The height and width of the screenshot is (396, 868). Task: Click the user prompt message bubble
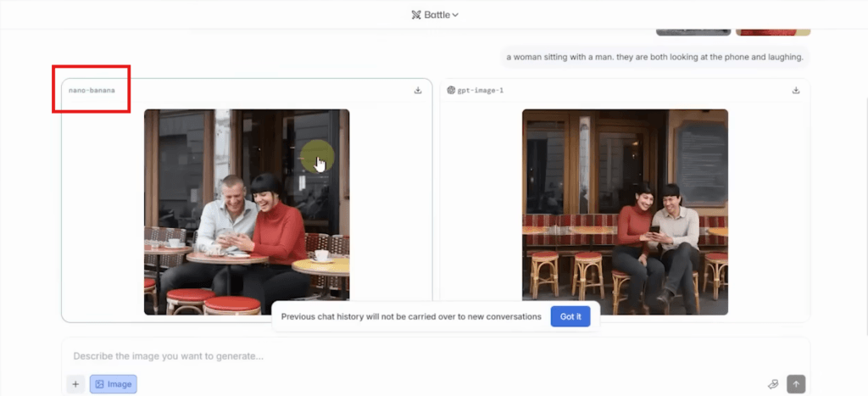(654, 58)
